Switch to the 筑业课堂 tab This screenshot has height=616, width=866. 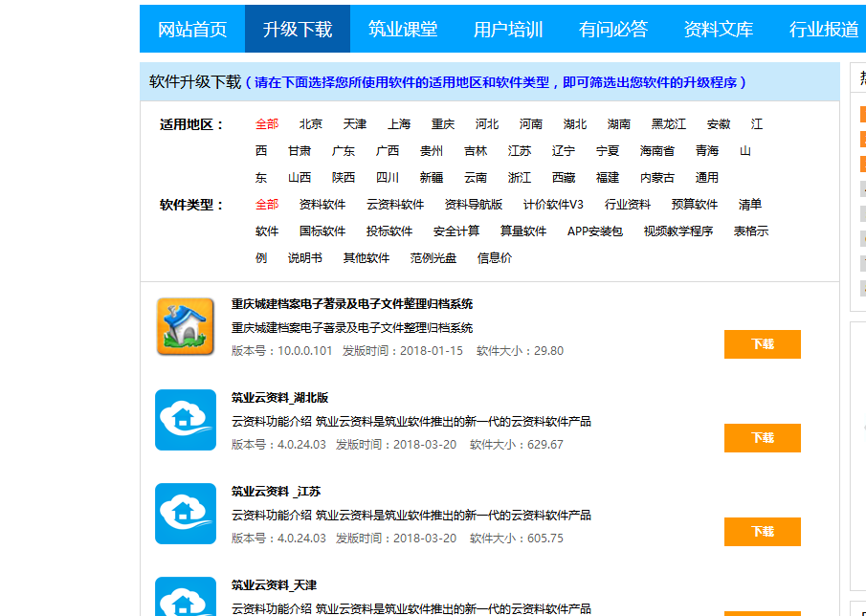click(403, 29)
